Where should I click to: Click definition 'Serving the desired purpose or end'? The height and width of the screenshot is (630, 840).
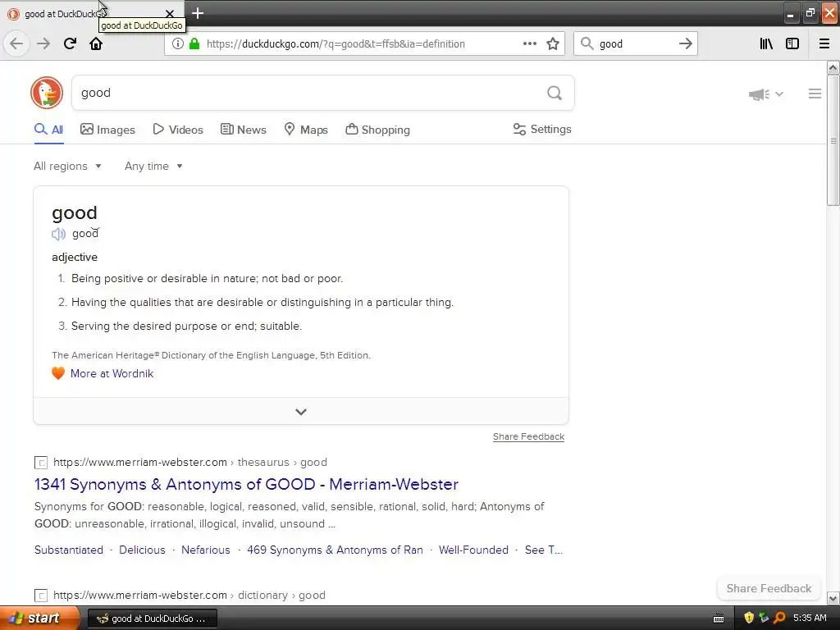[x=186, y=326]
